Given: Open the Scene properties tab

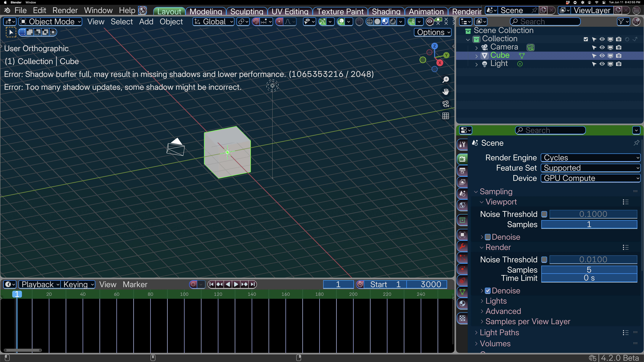Looking at the screenshot, I should 462,193.
